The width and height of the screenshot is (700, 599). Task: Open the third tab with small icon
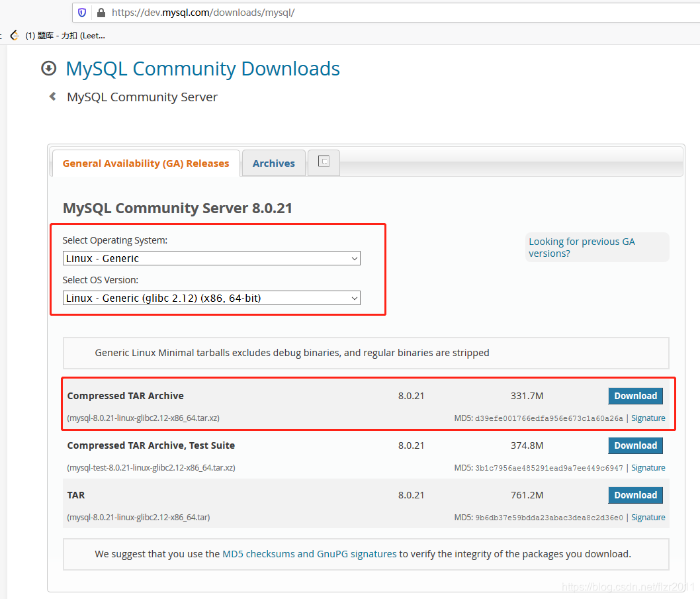pyautogui.click(x=324, y=163)
